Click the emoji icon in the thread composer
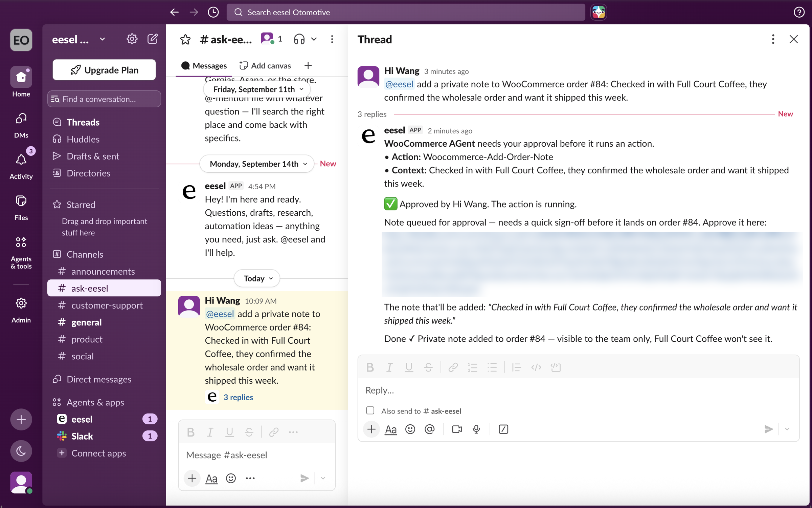The image size is (812, 508). [x=410, y=429]
